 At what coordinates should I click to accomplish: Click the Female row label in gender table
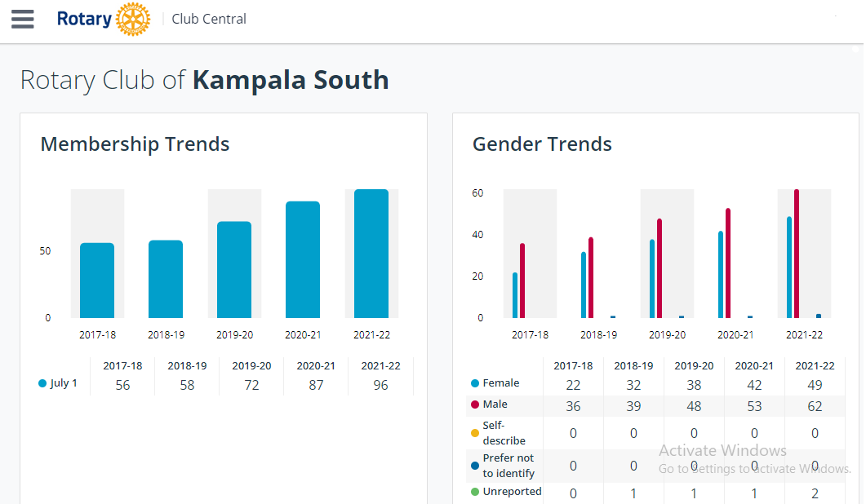tap(501, 383)
